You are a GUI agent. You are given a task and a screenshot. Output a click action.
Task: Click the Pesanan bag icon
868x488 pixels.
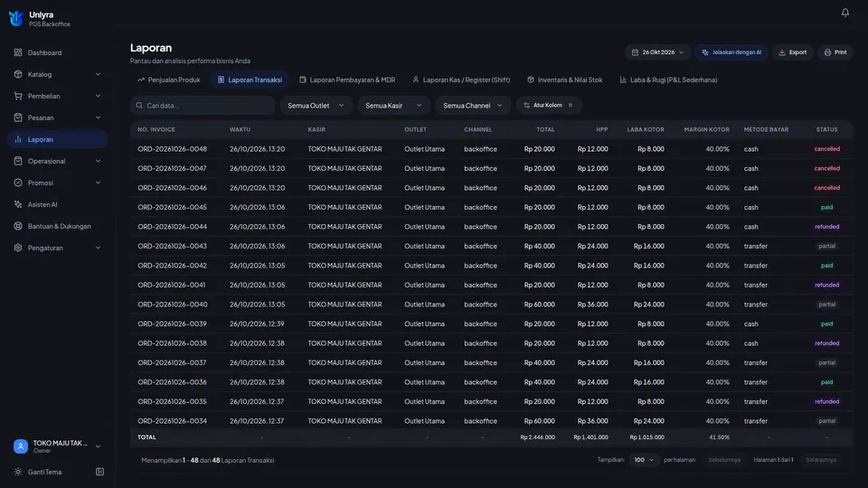point(18,117)
